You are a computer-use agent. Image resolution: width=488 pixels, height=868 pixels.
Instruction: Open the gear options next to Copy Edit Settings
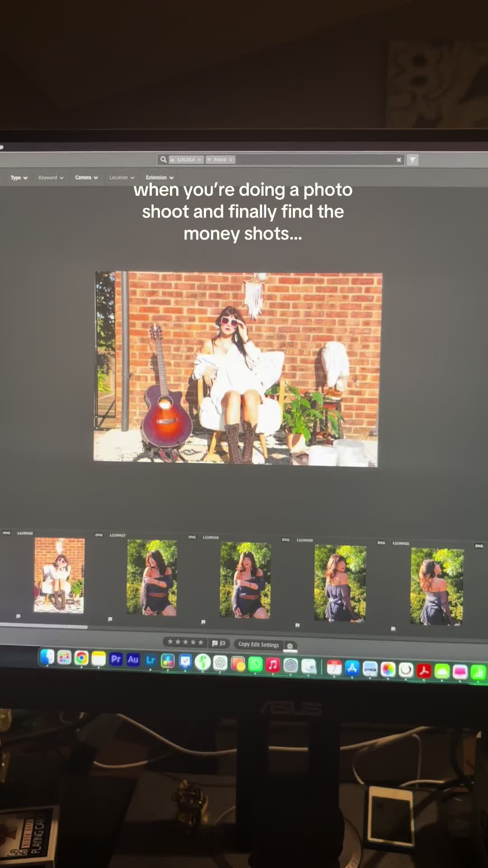(x=290, y=646)
